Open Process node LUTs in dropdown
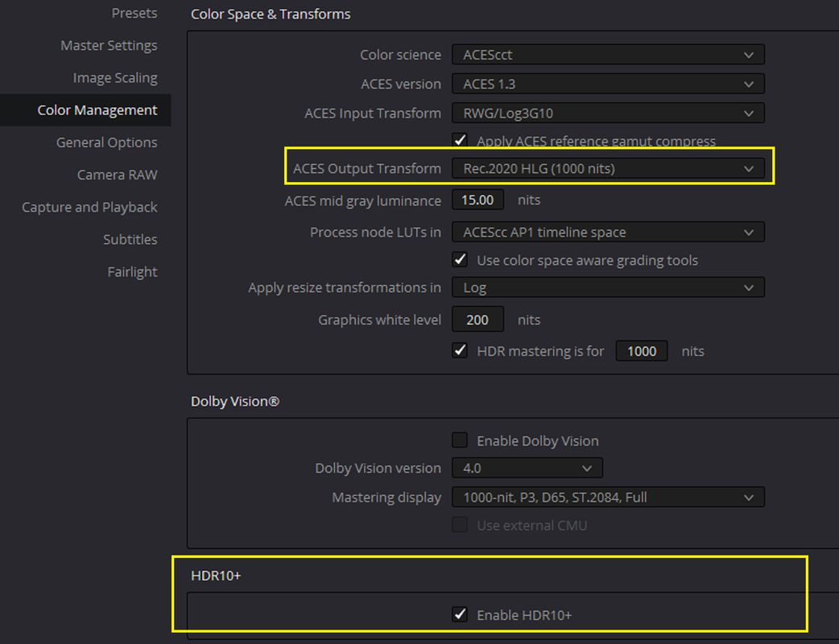This screenshot has width=839, height=644. pos(608,232)
